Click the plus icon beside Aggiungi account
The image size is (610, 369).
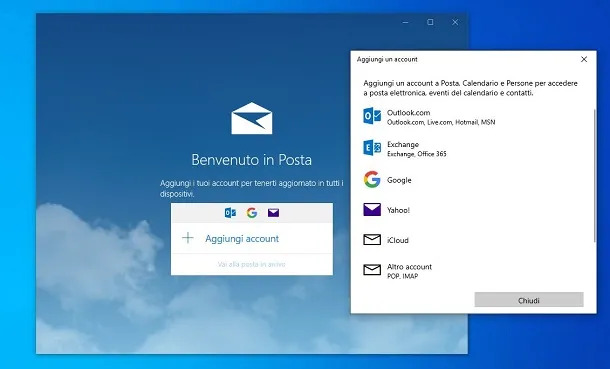pos(188,238)
